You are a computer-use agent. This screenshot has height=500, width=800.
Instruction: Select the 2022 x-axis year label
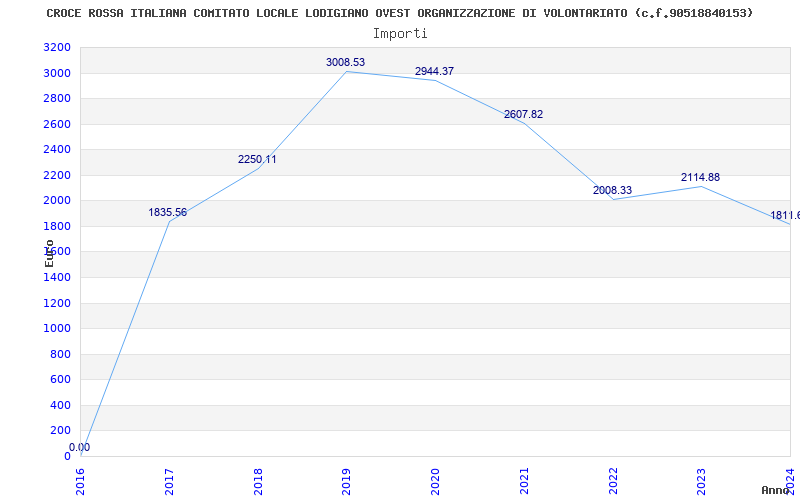[x=613, y=481]
